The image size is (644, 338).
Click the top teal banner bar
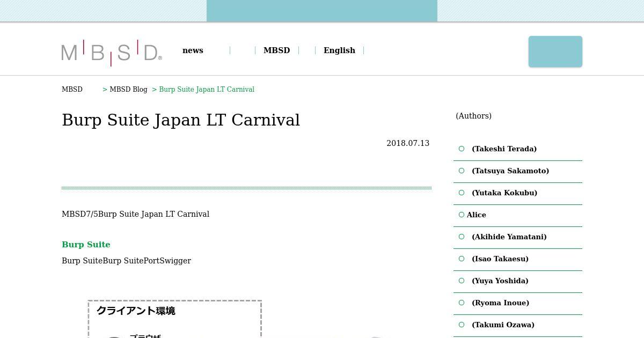[322, 11]
